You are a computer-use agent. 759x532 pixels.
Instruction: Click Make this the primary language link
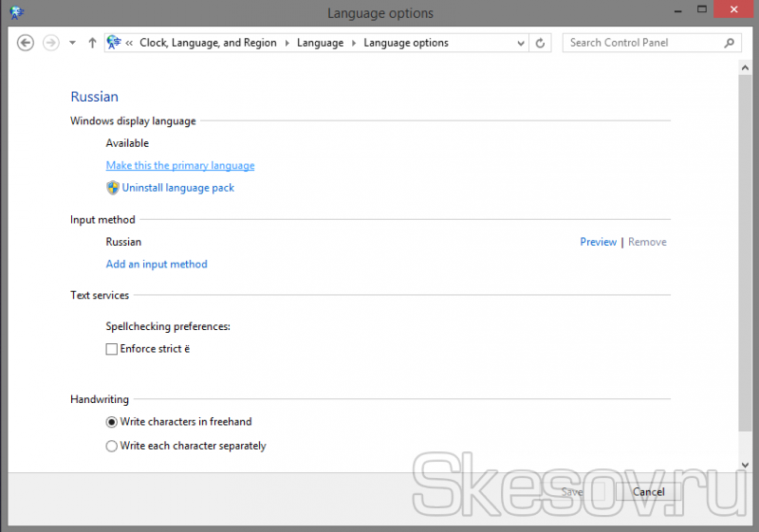coord(180,165)
